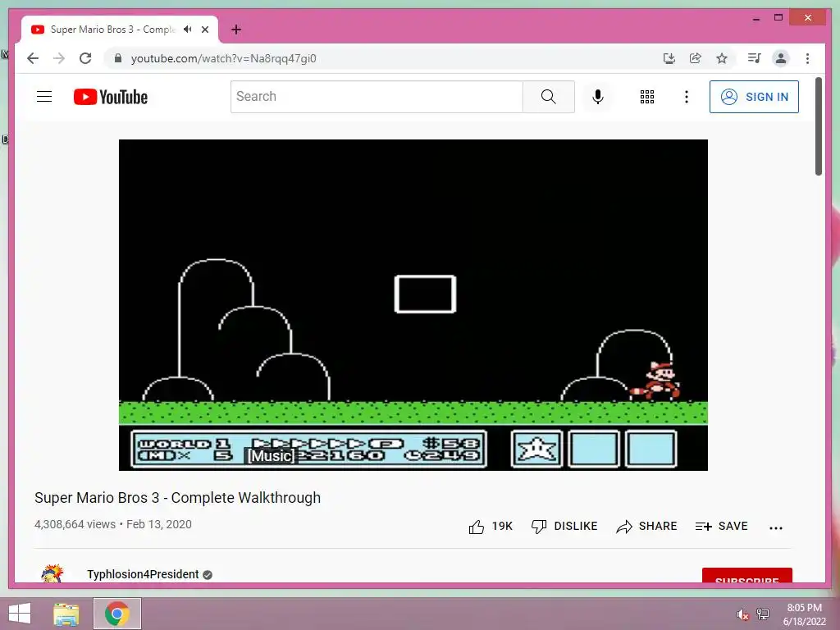Dislike the video
This screenshot has height=630, width=840.
[564, 527]
